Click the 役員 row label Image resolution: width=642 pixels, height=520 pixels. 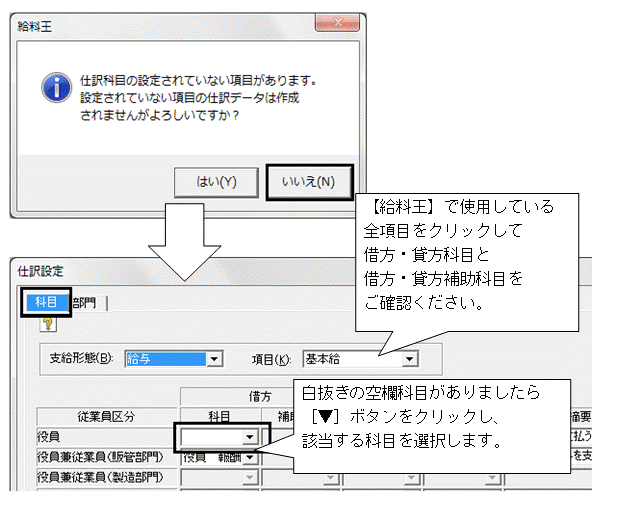pos(48,437)
